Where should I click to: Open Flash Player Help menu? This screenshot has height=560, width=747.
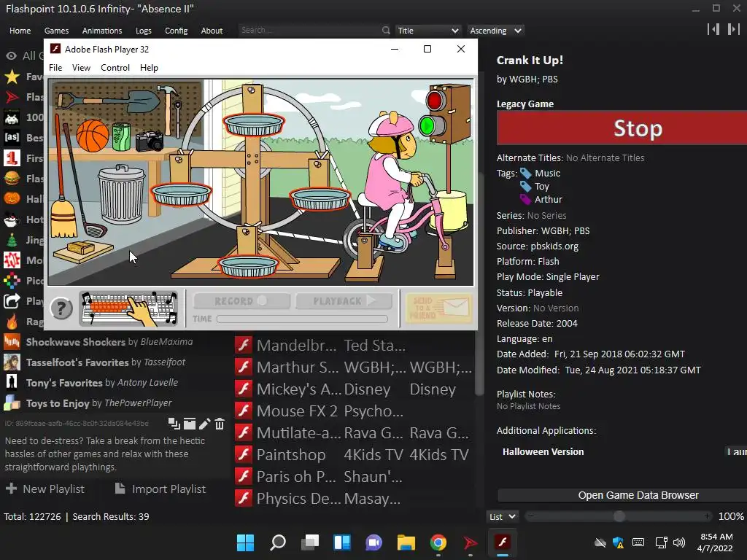point(149,68)
